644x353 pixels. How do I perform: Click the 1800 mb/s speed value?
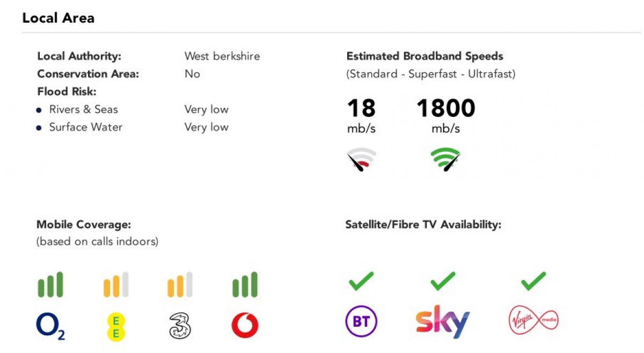click(x=445, y=108)
